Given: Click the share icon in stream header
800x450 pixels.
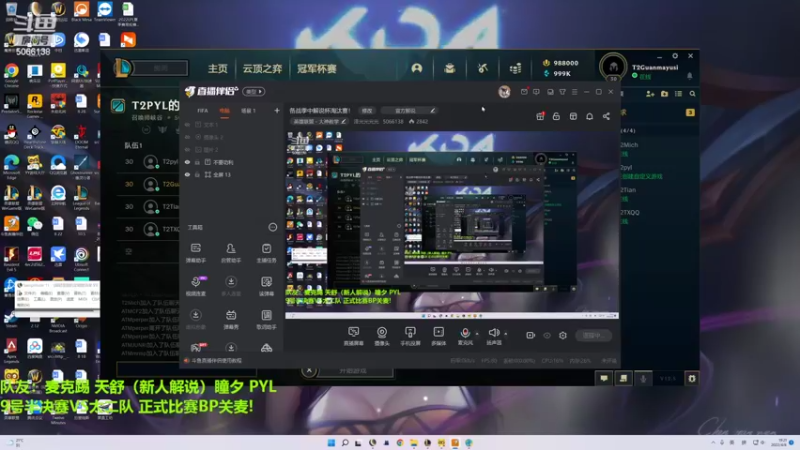Looking at the screenshot, I should tap(606, 116).
